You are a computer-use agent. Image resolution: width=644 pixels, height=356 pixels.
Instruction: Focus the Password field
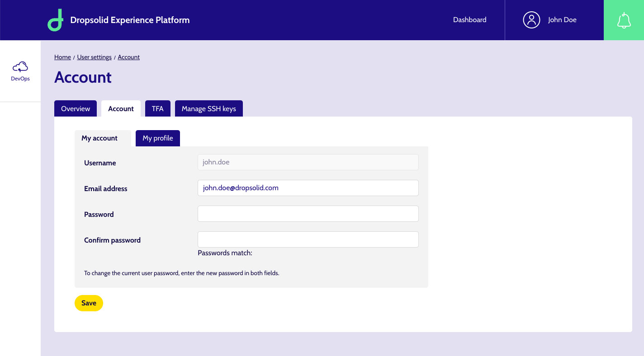tap(308, 214)
